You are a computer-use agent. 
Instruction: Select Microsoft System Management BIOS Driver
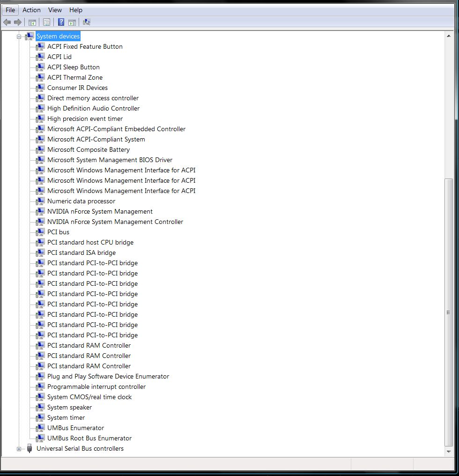pyautogui.click(x=110, y=160)
